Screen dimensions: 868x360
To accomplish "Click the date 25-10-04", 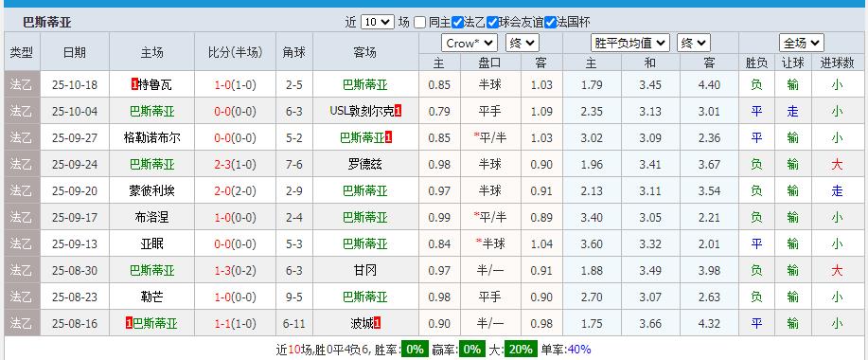I will pos(75,112).
